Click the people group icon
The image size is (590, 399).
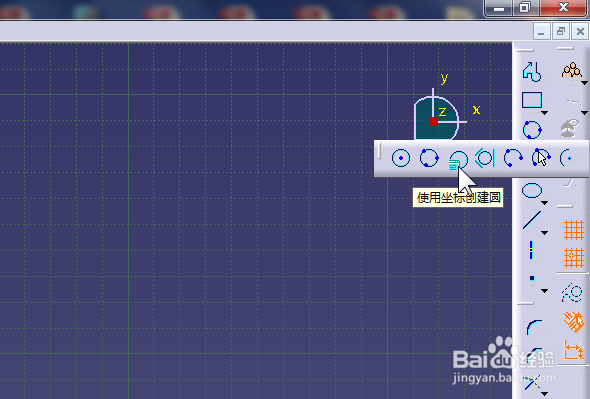572,70
